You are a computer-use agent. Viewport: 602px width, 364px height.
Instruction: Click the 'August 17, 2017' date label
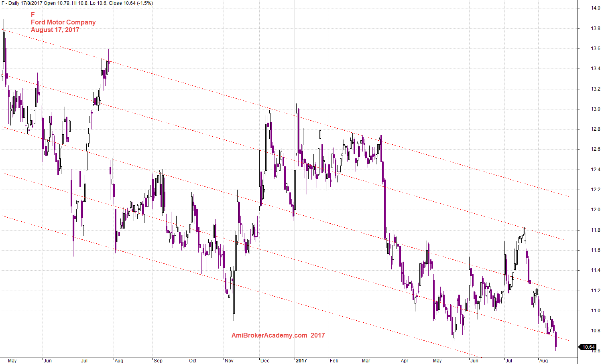pyautogui.click(x=55, y=30)
